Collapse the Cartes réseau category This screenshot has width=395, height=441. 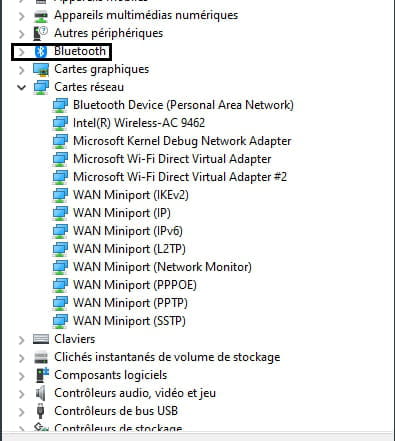pos(21,88)
